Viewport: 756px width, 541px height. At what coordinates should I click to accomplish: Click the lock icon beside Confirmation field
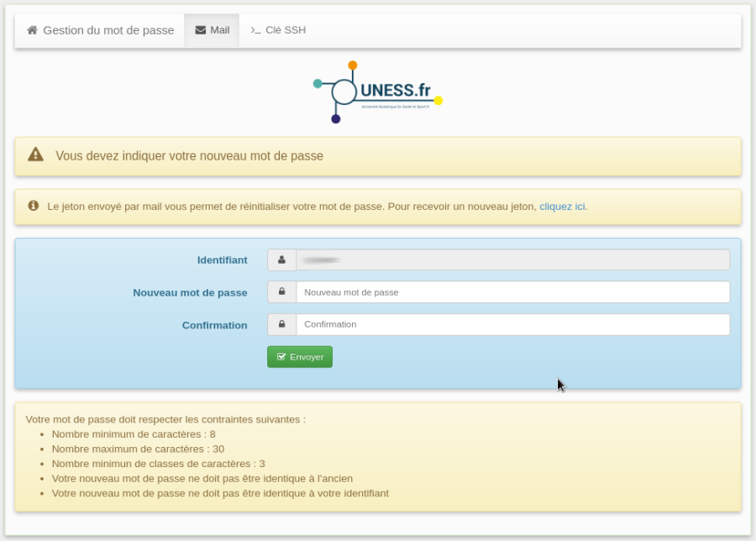click(281, 324)
